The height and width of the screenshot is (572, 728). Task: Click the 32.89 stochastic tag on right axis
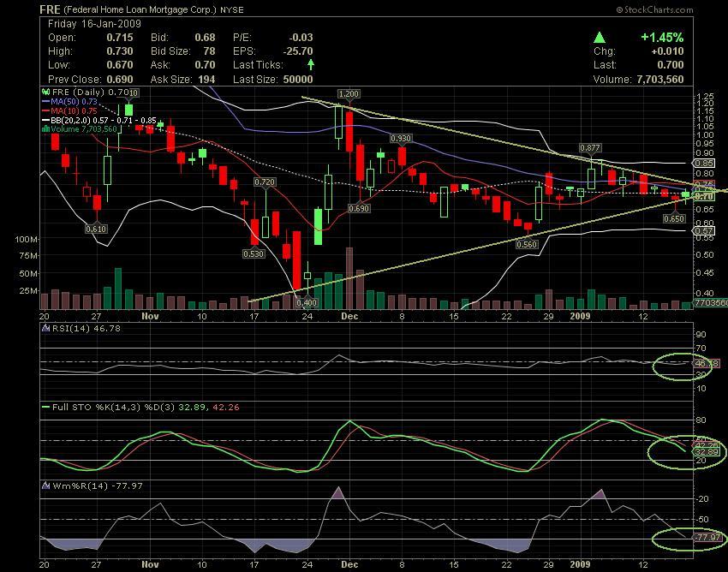pos(707,452)
